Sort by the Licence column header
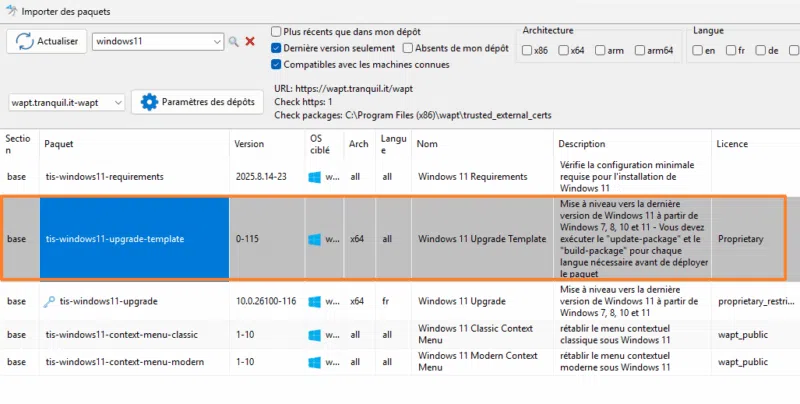Viewport: 800px width, 404px height. coord(756,144)
